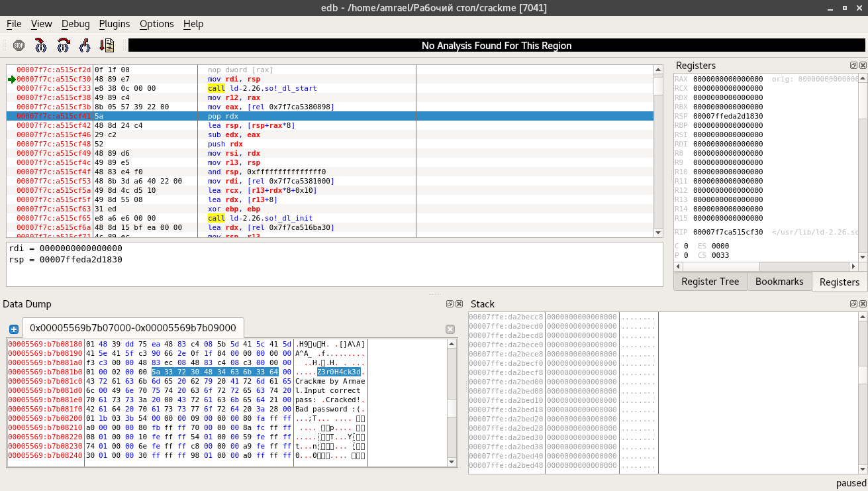Switch to the Register Tree tab
868x491 pixels.
point(710,282)
